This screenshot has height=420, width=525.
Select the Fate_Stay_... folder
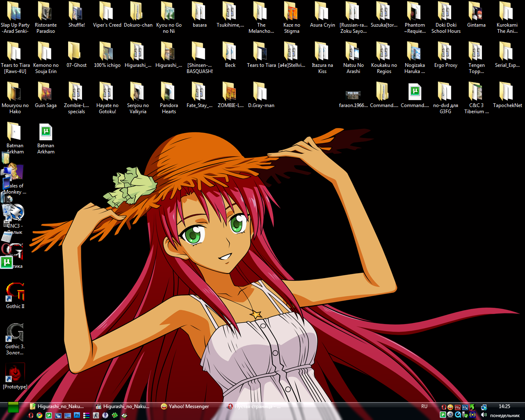(199, 95)
